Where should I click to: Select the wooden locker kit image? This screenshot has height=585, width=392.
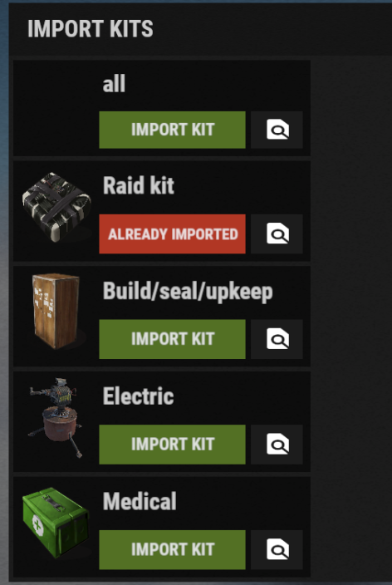pos(56,312)
